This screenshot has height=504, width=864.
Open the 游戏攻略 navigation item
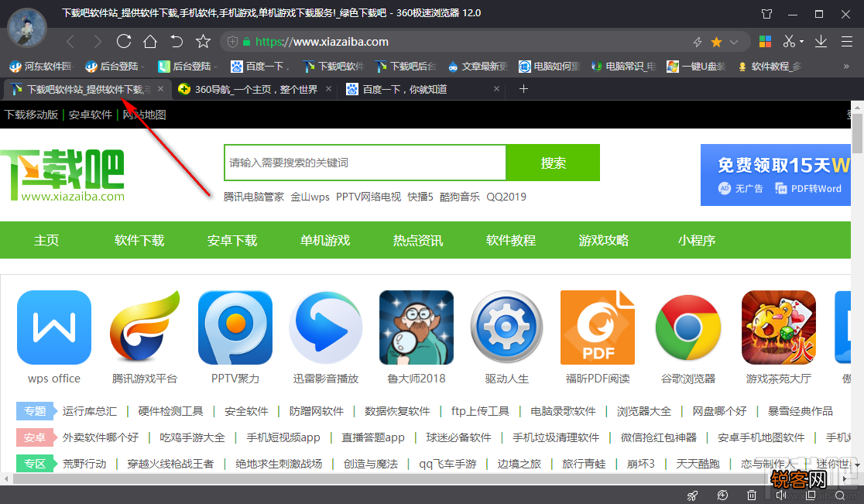tap(603, 240)
